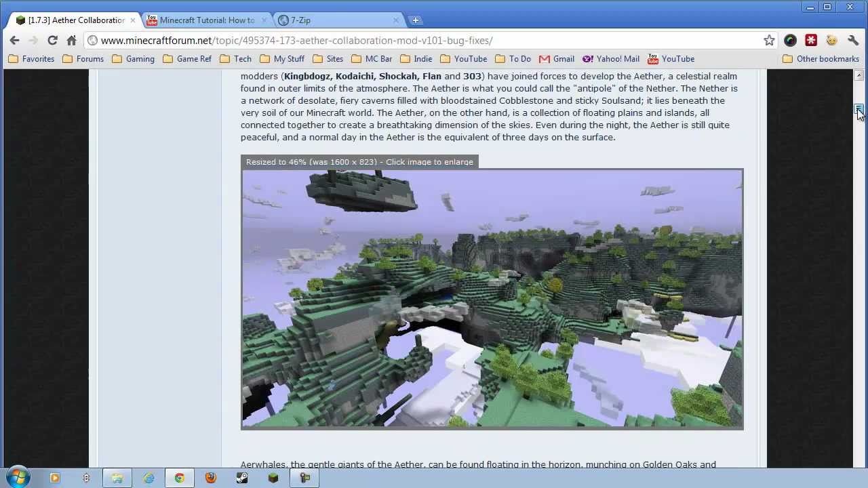868x488 pixels.
Task: Enlarge the Aether landscape screenshot
Action: 492,299
